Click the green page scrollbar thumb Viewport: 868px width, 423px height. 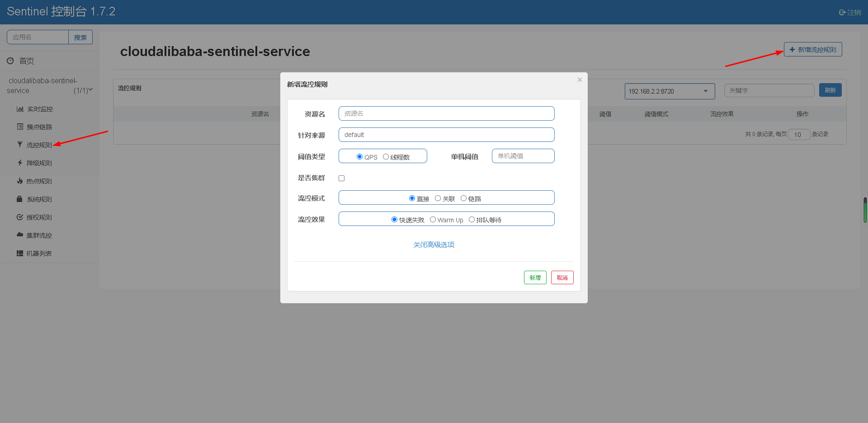(x=865, y=210)
